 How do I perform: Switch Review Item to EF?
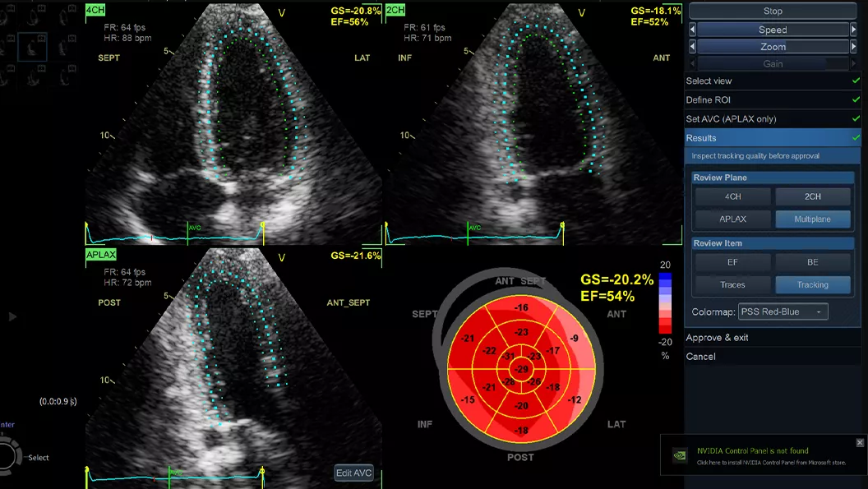click(732, 262)
